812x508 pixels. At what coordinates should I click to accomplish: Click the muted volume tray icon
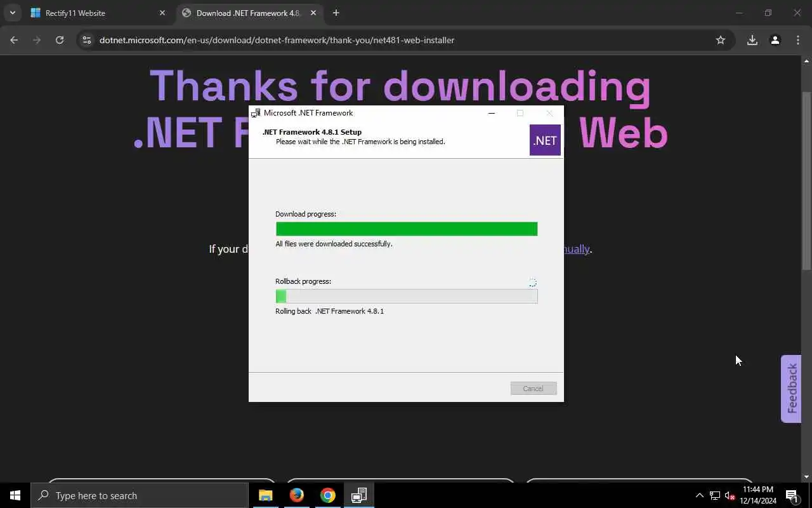pos(730,495)
